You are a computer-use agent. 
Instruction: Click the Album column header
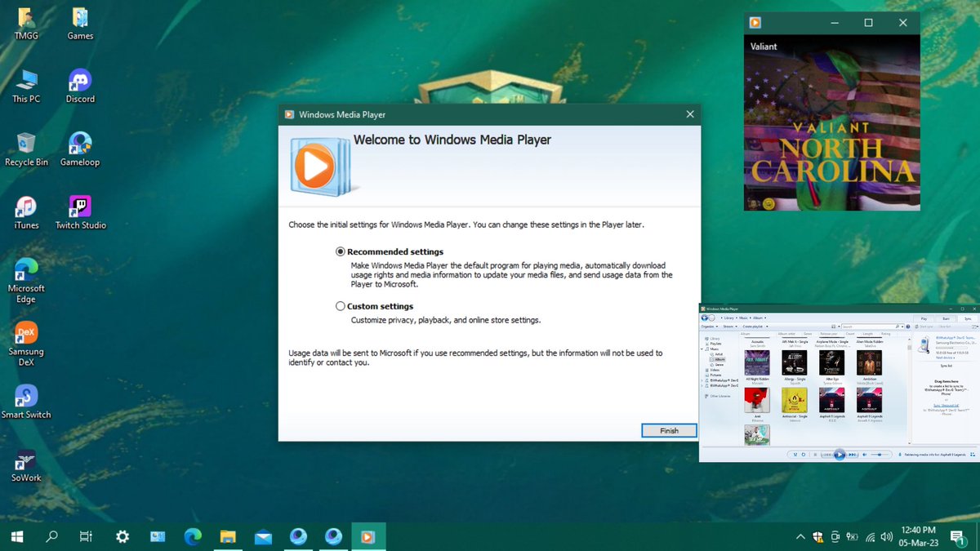click(745, 334)
